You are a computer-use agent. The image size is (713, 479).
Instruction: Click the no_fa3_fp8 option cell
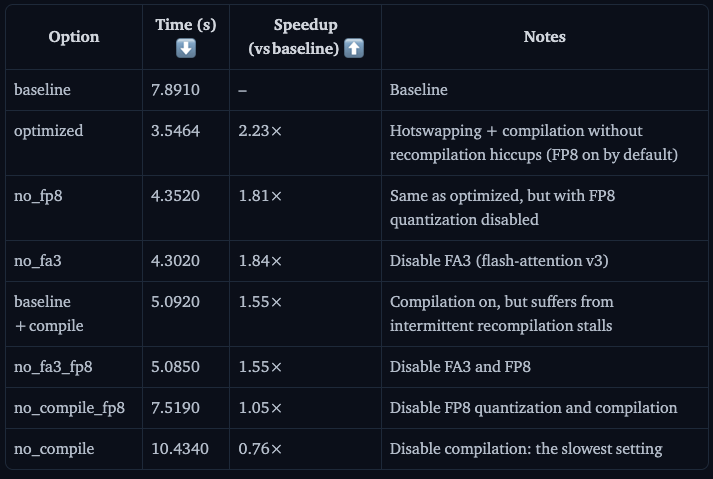(53, 367)
